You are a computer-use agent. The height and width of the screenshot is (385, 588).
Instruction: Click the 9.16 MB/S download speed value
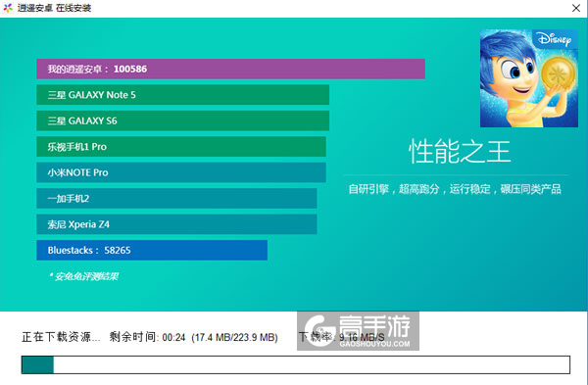point(362,337)
